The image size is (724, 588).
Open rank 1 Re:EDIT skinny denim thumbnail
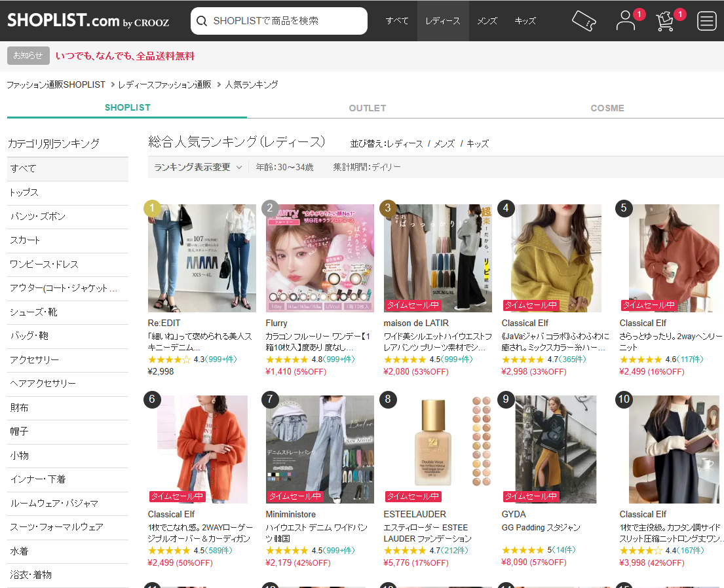coord(202,259)
